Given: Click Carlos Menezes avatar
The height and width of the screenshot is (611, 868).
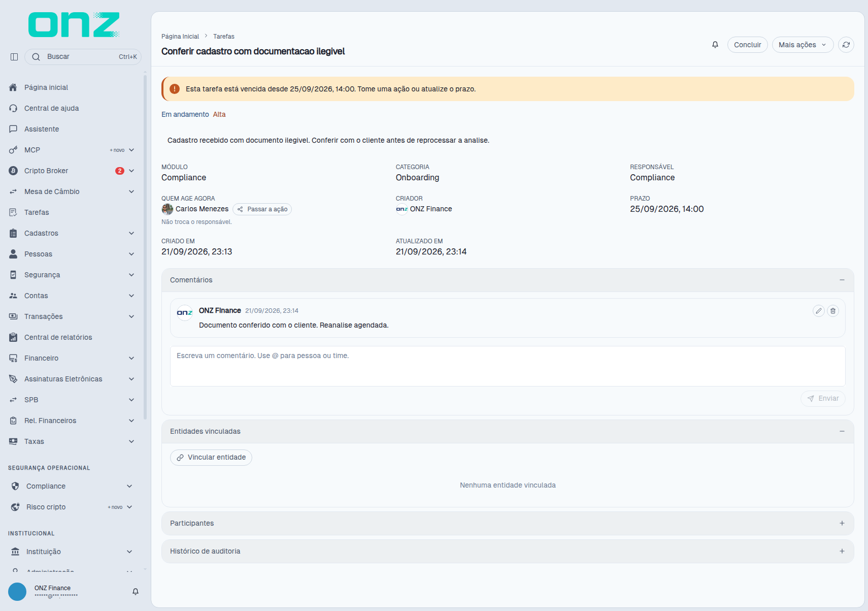Looking at the screenshot, I should 168,209.
